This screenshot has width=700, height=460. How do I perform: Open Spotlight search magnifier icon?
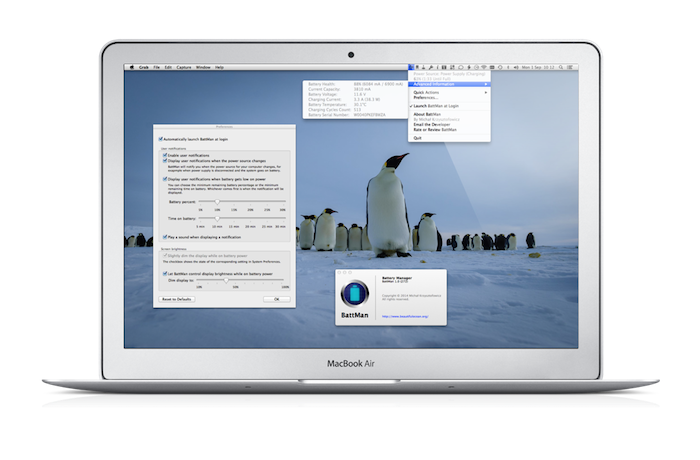pyautogui.click(x=561, y=67)
